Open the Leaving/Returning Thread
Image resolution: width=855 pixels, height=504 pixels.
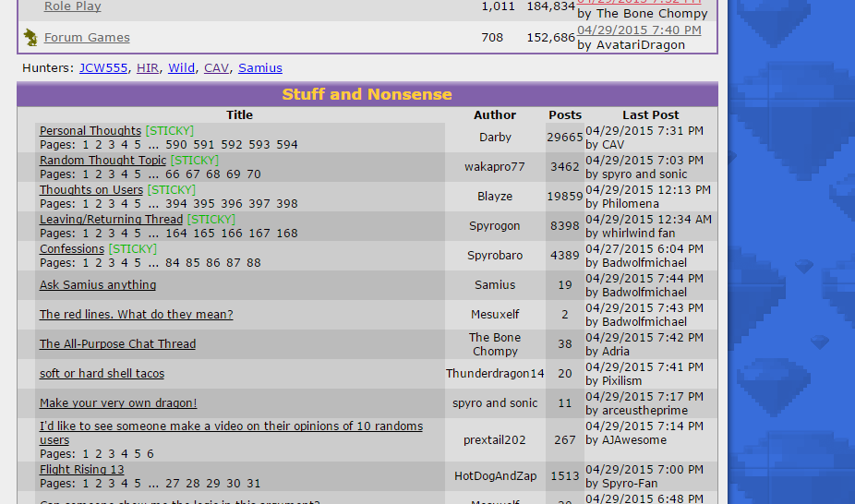111,219
